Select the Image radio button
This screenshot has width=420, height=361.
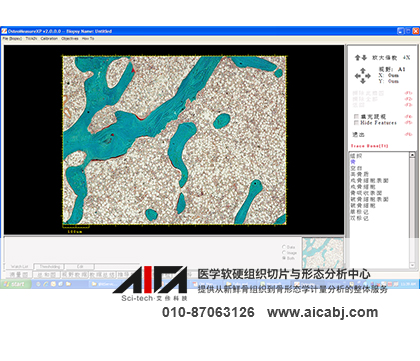pos(284,252)
